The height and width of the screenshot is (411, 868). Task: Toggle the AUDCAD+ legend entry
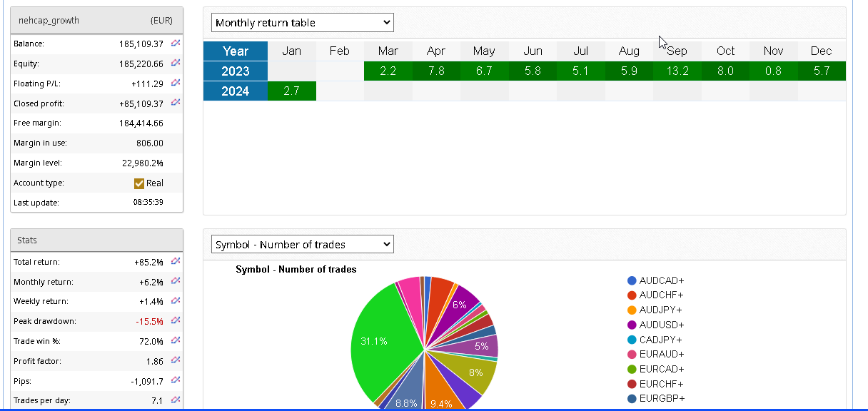click(655, 280)
